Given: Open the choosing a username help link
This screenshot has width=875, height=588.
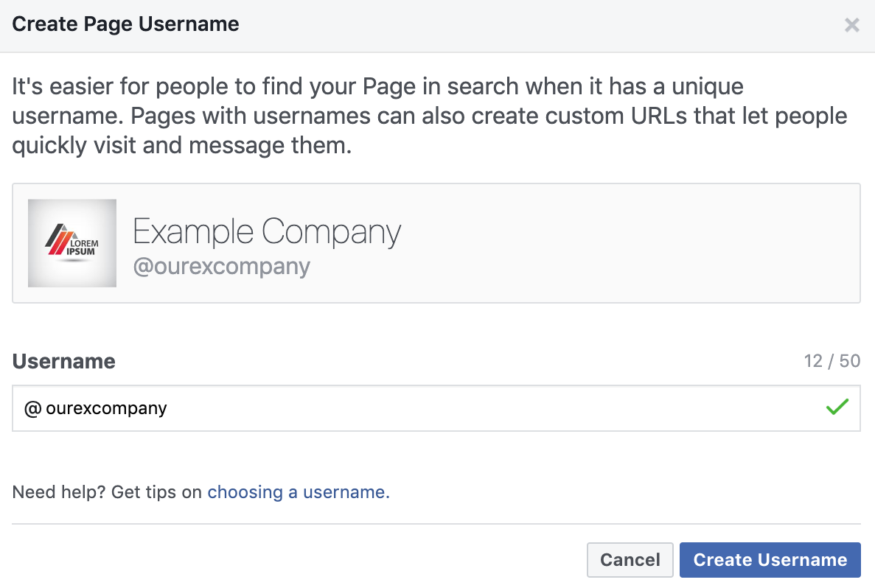Looking at the screenshot, I should coord(298,491).
